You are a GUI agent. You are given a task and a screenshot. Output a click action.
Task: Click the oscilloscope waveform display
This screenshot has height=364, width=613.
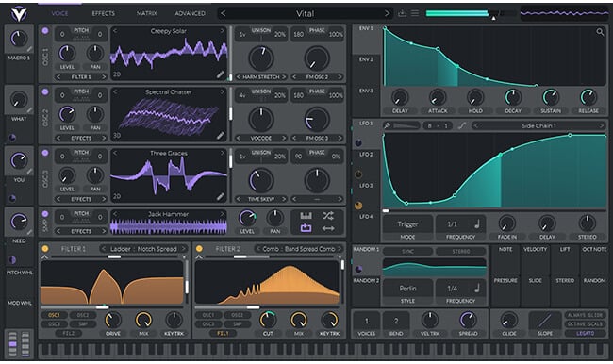[564, 14]
